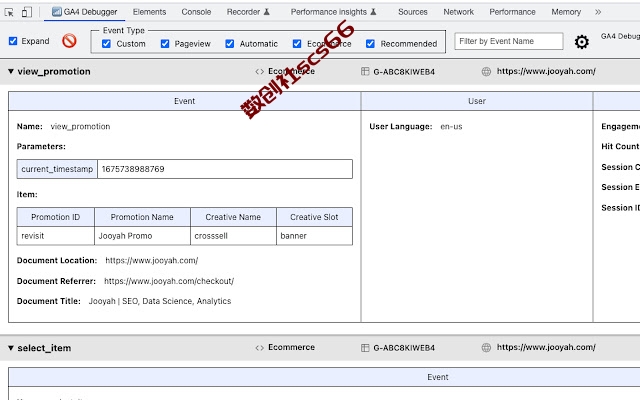The image size is (640, 400).
Task: Select the timestamp value 1675738988769
Action: pos(133,169)
